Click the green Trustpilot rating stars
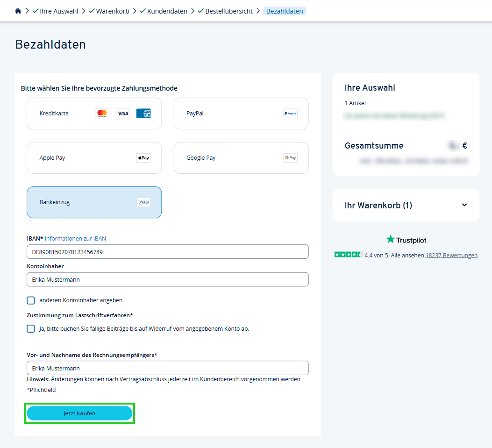 pos(348,255)
